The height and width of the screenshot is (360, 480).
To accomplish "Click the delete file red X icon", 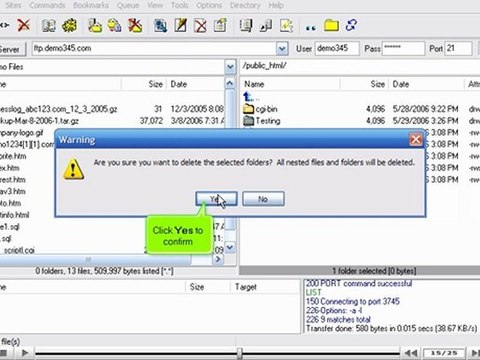I will 200,26.
